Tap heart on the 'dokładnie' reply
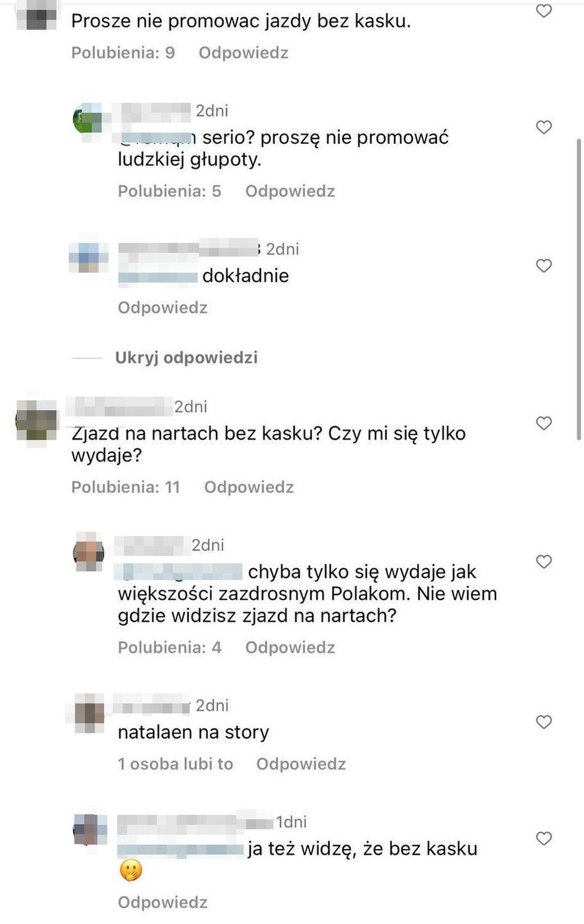Viewport: 584px width, 924px height. pyautogui.click(x=544, y=266)
